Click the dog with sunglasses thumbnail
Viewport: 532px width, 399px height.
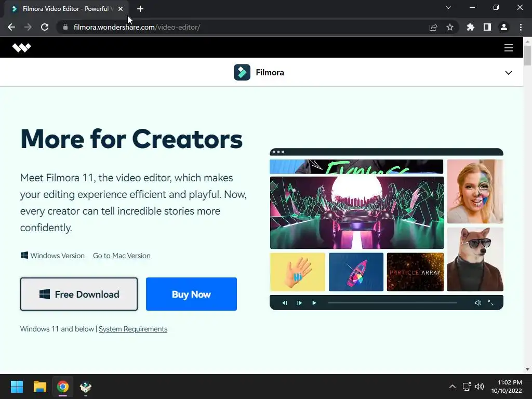point(475,259)
